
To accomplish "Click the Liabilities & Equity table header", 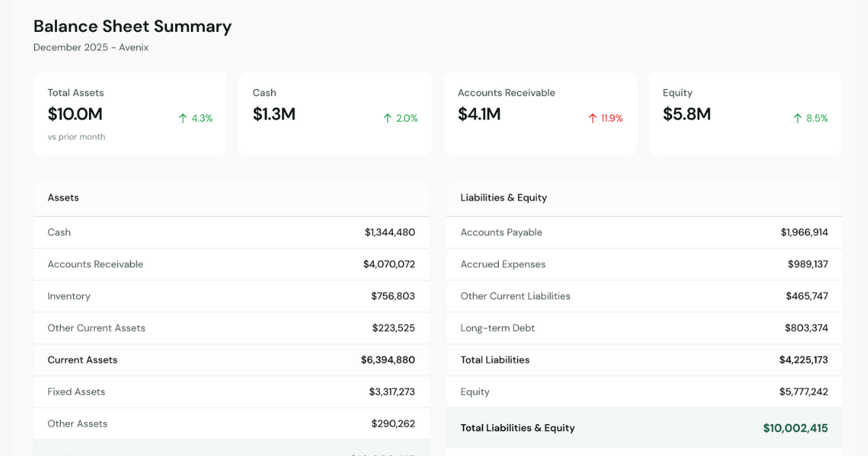I will pos(503,198).
